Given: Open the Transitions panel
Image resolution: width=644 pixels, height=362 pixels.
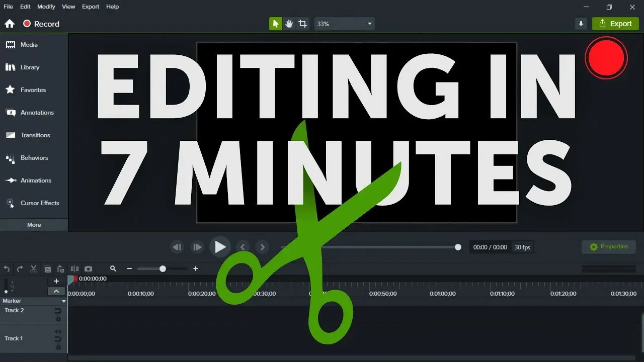Looking at the screenshot, I should (34, 135).
